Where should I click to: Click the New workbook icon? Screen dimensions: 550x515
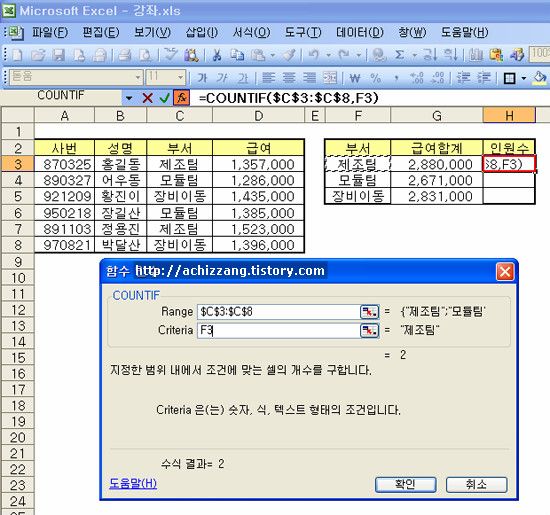pos(17,55)
